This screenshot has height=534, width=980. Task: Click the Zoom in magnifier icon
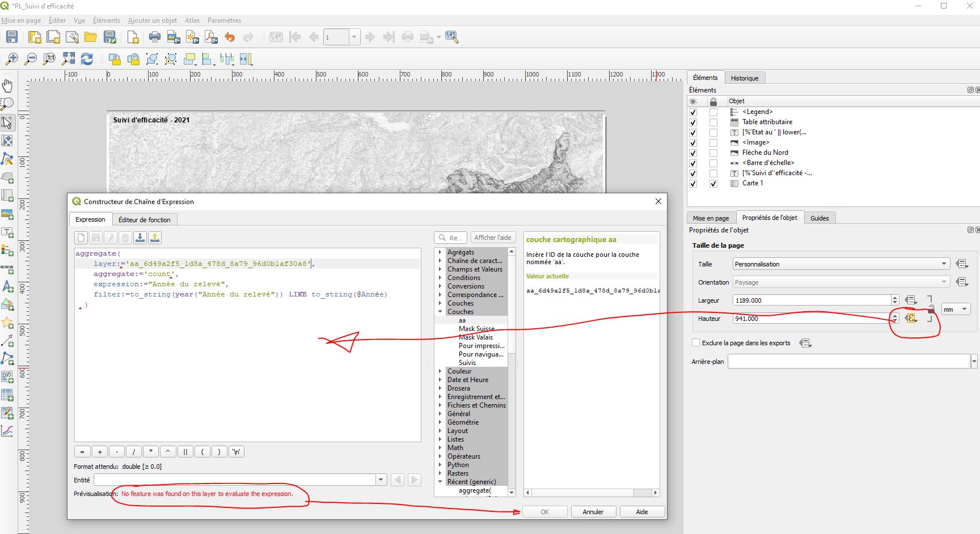(12, 59)
